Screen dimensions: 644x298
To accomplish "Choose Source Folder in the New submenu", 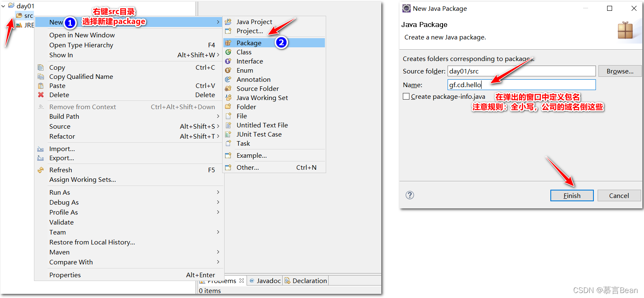I will click(257, 88).
